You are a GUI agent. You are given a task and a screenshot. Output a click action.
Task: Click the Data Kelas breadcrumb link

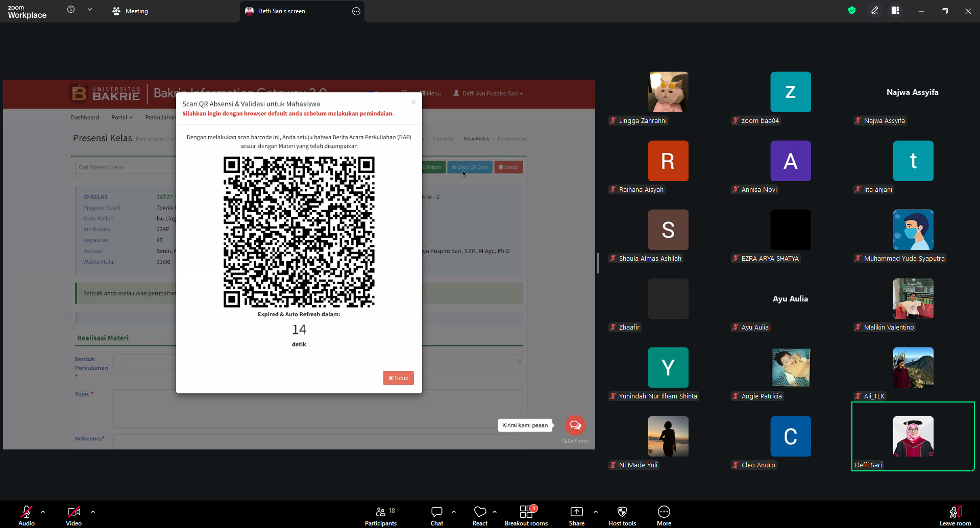(443, 139)
